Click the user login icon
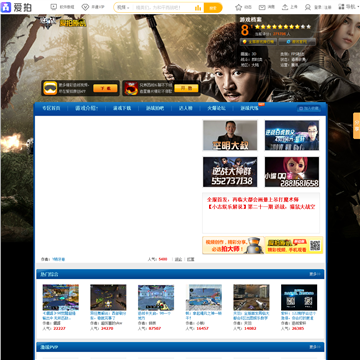Image resolution: width=360 pixels, height=360 pixels. click(308, 7)
